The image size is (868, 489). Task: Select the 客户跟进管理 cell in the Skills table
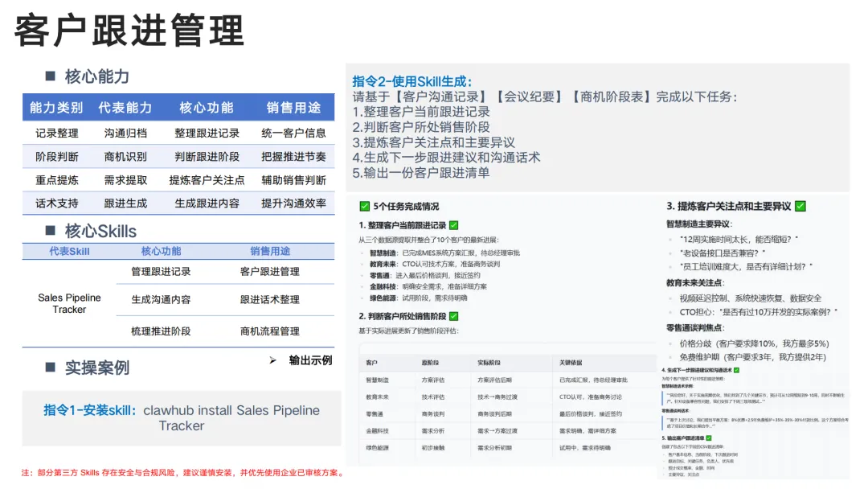pyautogui.click(x=269, y=271)
